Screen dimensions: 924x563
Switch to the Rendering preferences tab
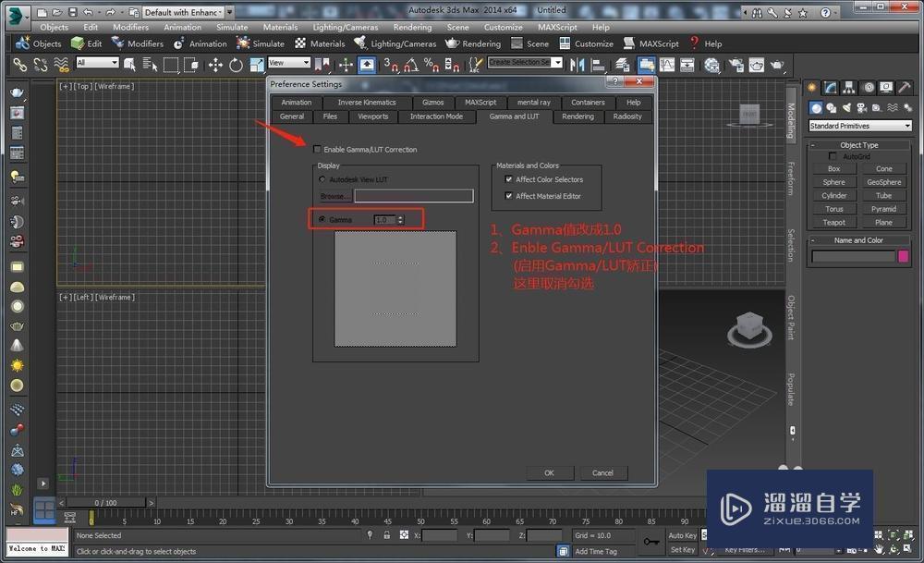(577, 116)
